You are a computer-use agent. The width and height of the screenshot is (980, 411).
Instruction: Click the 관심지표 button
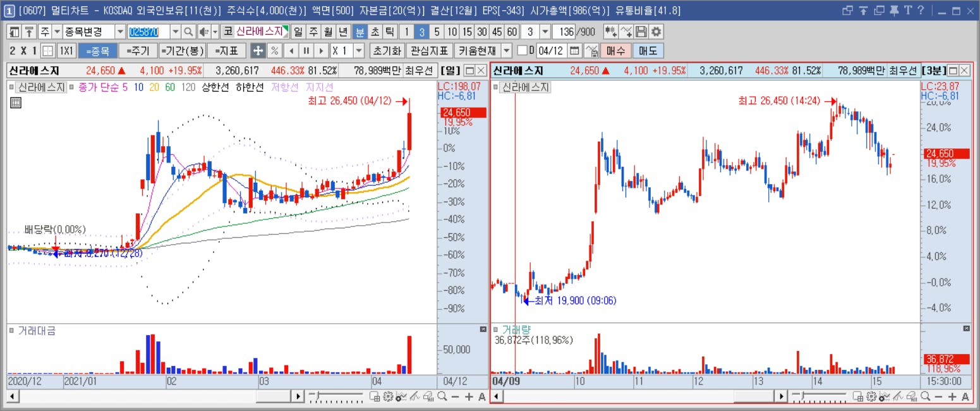click(429, 51)
